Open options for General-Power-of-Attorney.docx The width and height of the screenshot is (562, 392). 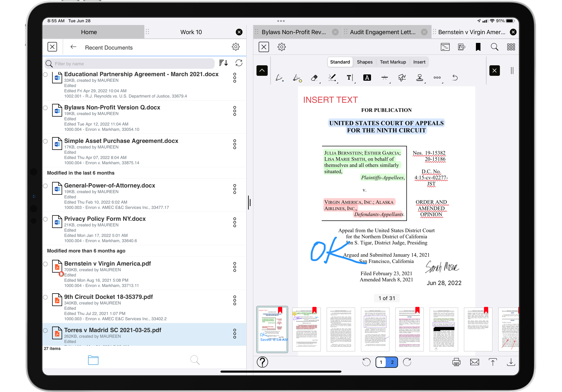point(235,189)
